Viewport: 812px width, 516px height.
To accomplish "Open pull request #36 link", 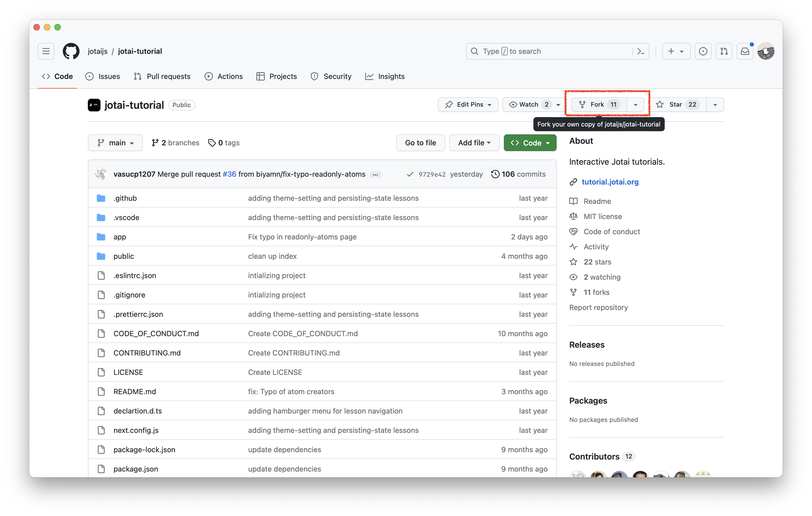I will pos(229,174).
